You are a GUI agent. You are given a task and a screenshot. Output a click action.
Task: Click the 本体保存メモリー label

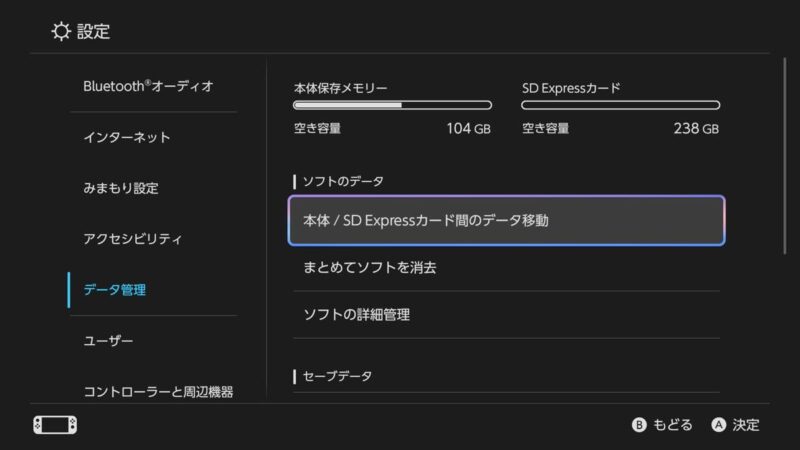click(340, 88)
